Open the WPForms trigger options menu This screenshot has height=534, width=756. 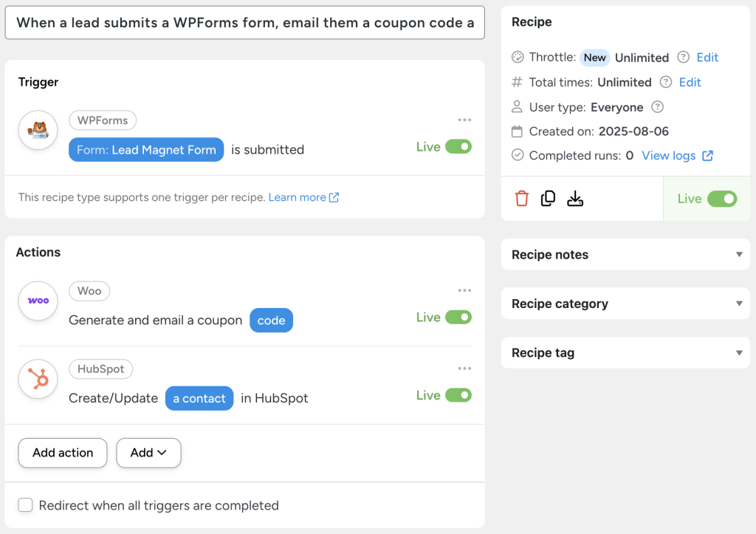pos(464,120)
